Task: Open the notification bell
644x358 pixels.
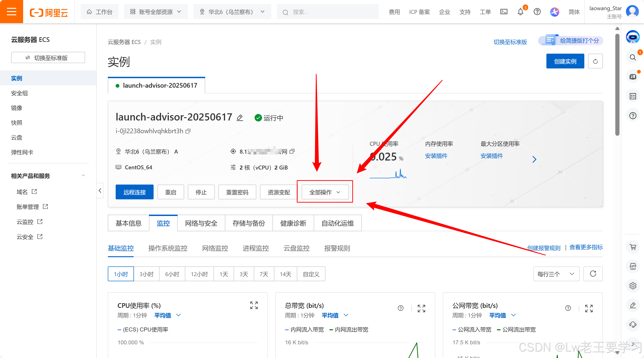Action: pos(520,12)
